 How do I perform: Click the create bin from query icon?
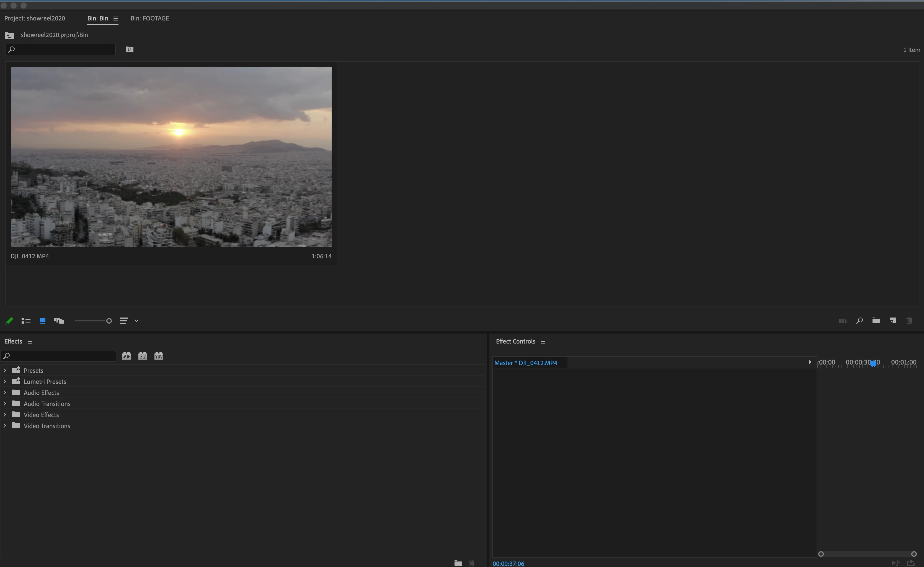pyautogui.click(x=130, y=49)
